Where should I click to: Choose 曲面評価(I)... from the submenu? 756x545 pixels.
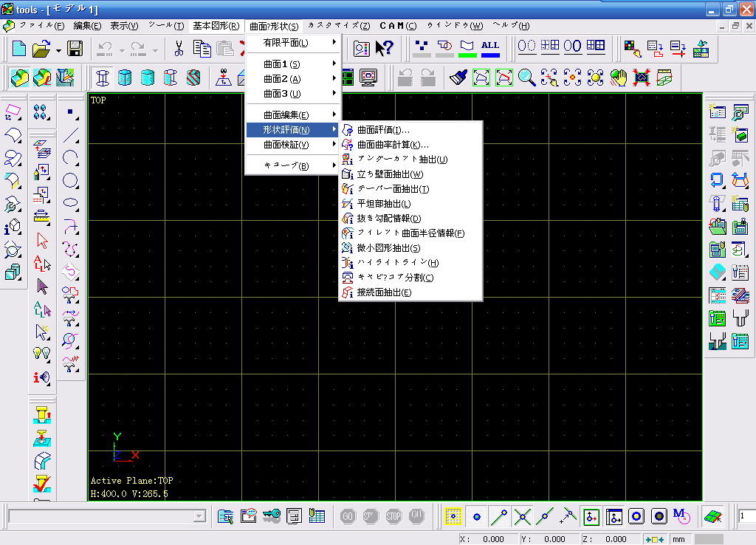click(x=410, y=130)
